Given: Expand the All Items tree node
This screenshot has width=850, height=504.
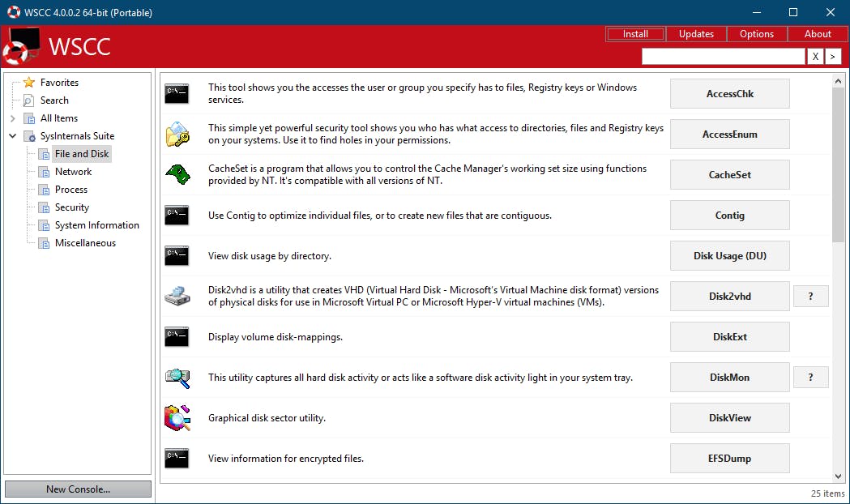Looking at the screenshot, I should click(x=12, y=118).
